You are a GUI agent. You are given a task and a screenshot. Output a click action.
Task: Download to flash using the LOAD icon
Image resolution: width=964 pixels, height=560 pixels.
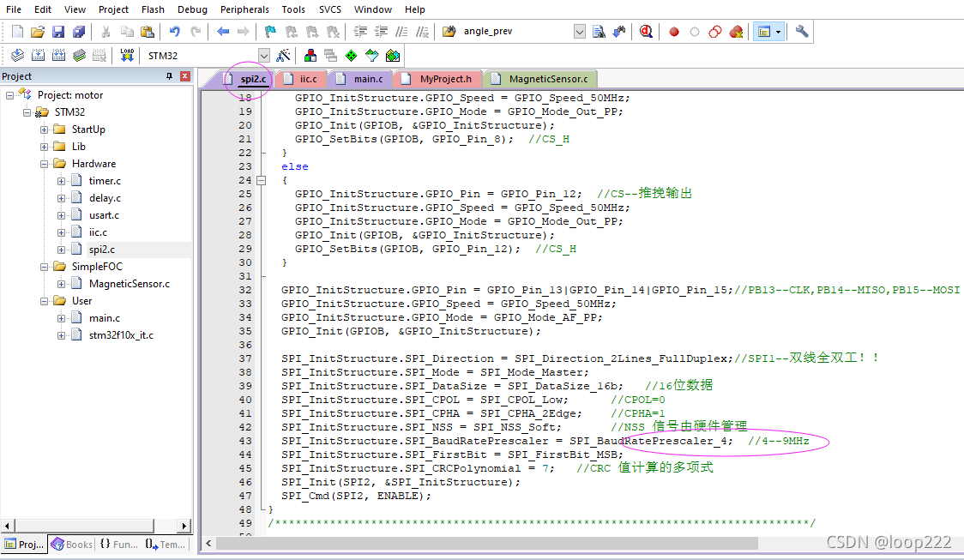[127, 56]
